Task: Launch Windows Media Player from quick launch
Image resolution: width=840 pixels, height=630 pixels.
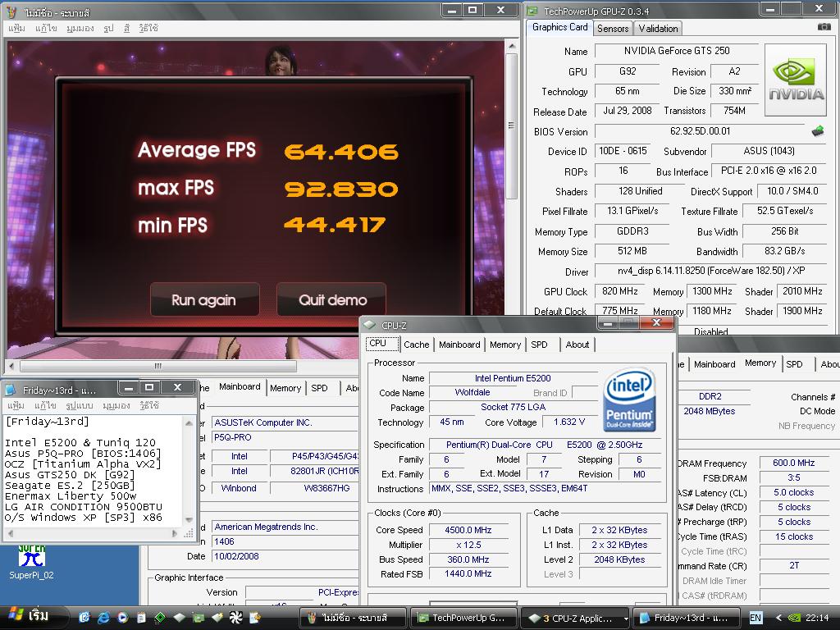Action: tap(122, 618)
